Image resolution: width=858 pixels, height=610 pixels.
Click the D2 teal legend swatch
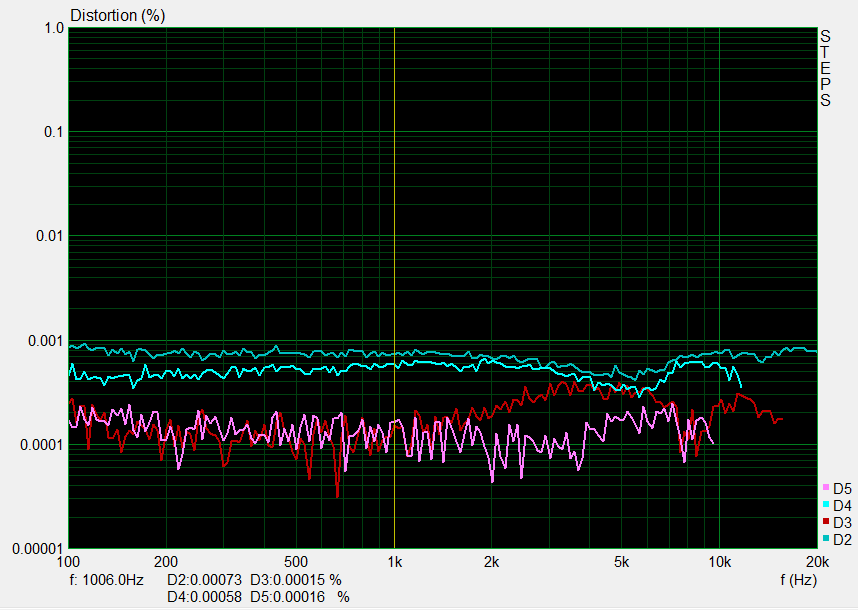826,538
